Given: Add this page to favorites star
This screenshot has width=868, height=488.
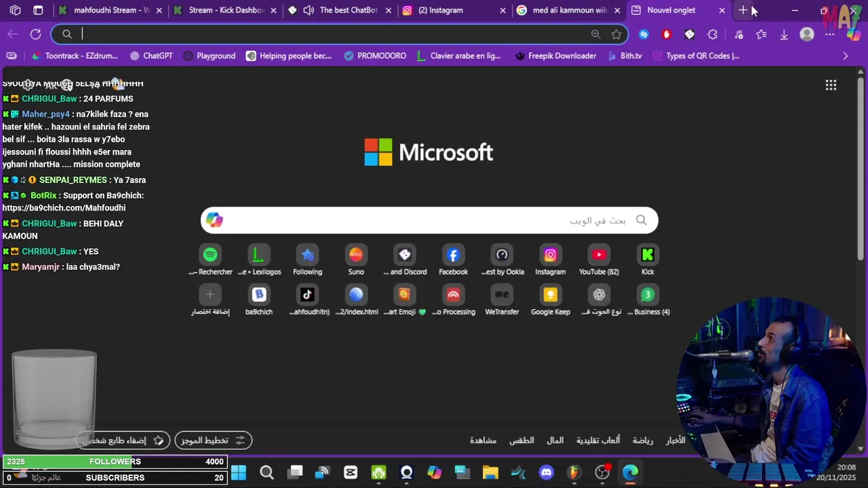Looking at the screenshot, I should (x=616, y=34).
